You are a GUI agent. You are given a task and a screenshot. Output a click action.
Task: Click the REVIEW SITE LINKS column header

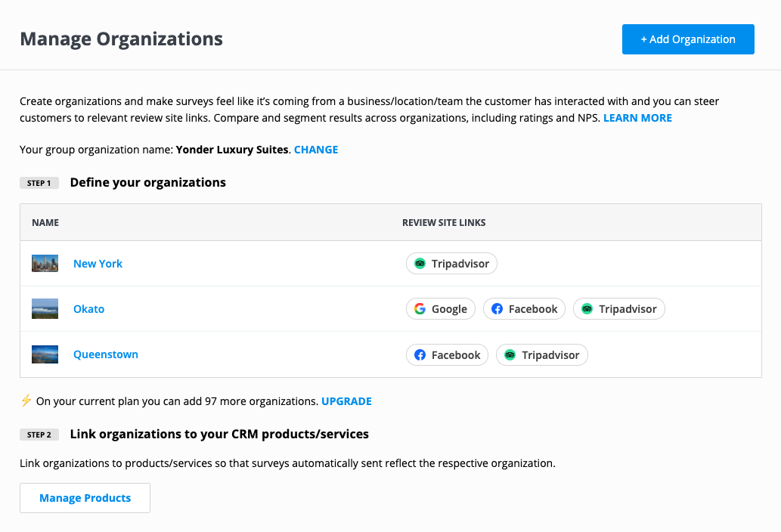444,222
